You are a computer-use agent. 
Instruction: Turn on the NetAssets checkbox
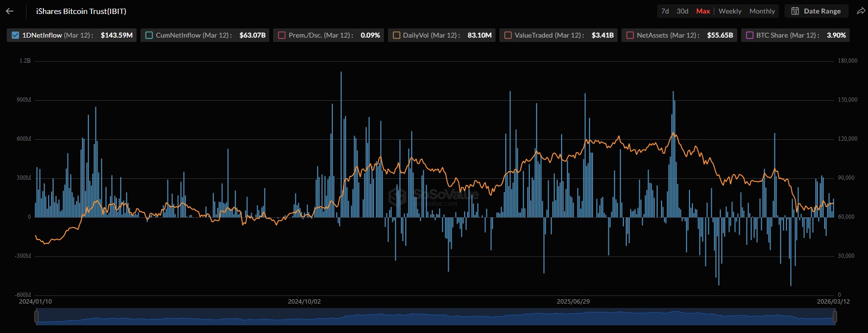(630, 35)
